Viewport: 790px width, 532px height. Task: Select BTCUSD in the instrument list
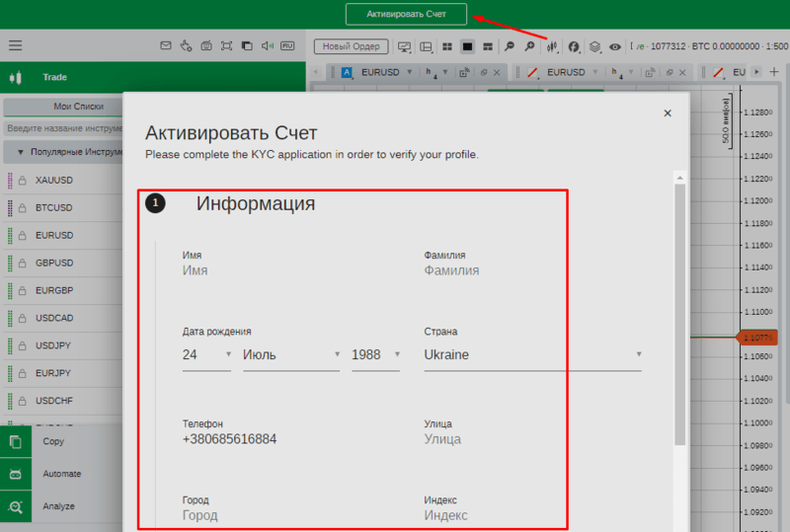63,207
